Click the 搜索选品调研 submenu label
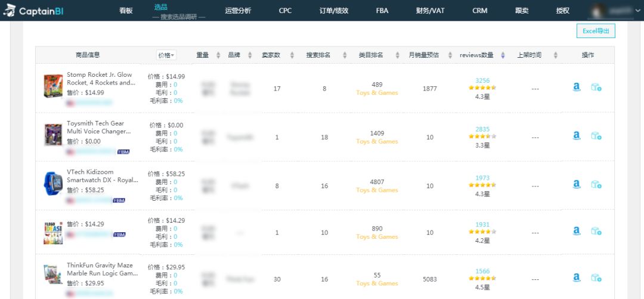This screenshot has width=644, height=299. pyautogui.click(x=179, y=17)
